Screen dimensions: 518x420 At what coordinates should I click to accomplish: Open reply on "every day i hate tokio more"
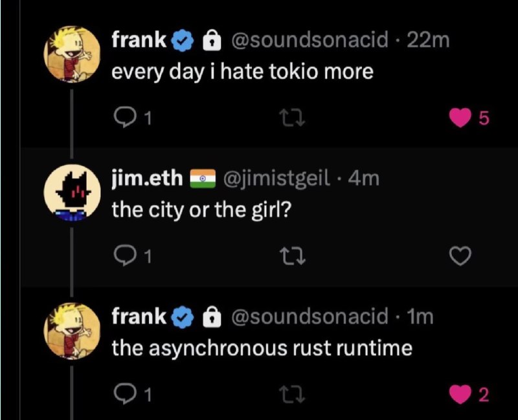click(132, 118)
